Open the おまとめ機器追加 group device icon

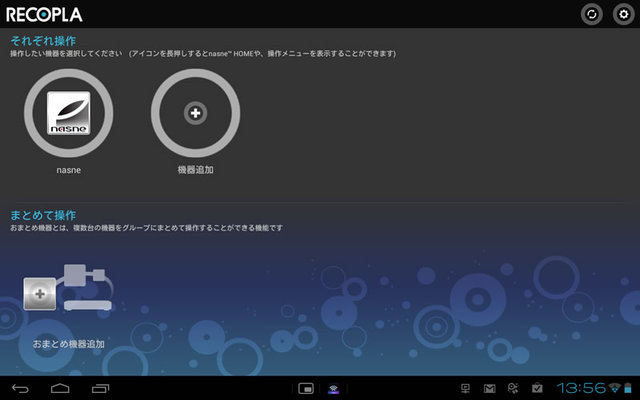pos(68,287)
